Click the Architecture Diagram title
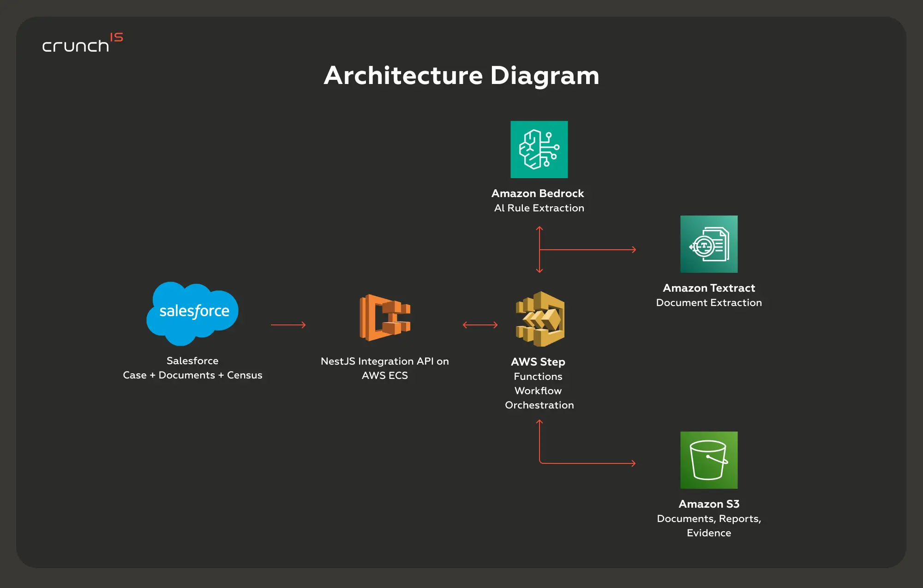923x588 pixels. point(461,76)
